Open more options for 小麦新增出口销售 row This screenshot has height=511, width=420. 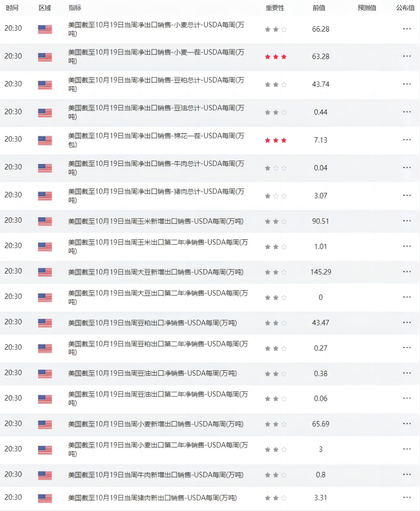pyautogui.click(x=406, y=423)
